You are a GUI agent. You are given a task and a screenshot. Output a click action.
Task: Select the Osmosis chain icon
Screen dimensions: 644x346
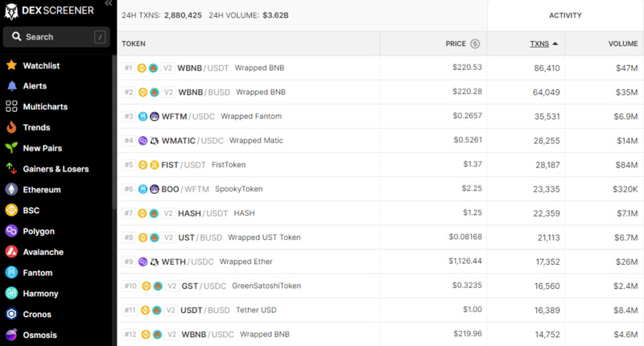11,335
